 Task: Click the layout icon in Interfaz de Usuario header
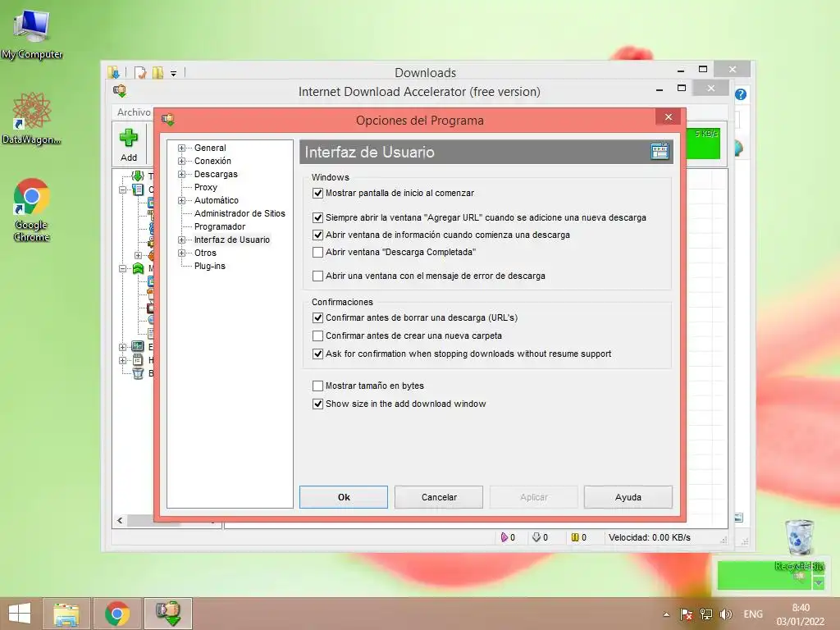(x=660, y=152)
